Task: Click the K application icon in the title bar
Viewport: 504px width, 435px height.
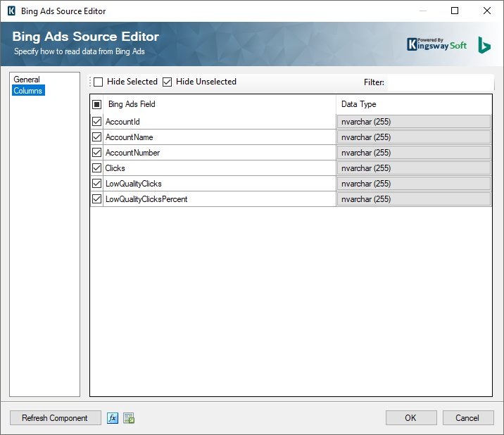Action: click(x=11, y=11)
